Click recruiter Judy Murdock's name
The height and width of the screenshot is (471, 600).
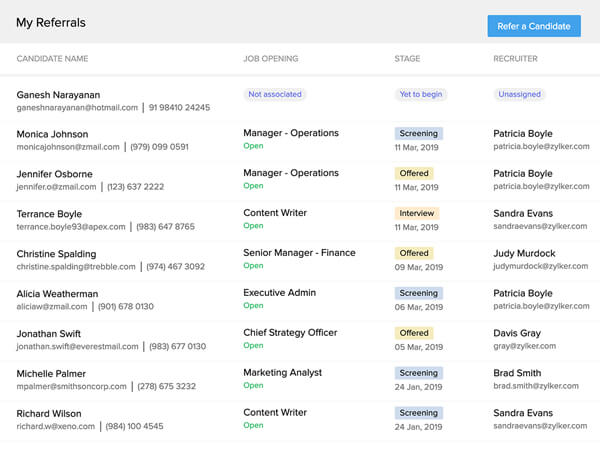tap(526, 253)
